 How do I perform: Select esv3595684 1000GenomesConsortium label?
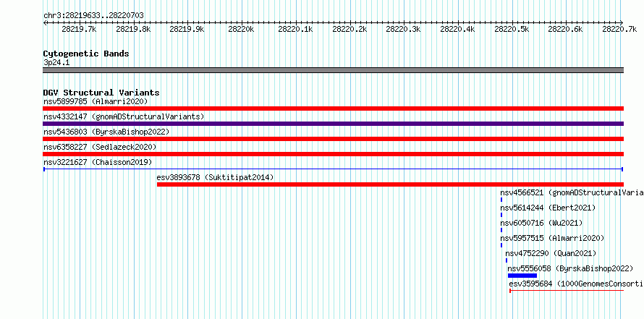click(x=576, y=284)
